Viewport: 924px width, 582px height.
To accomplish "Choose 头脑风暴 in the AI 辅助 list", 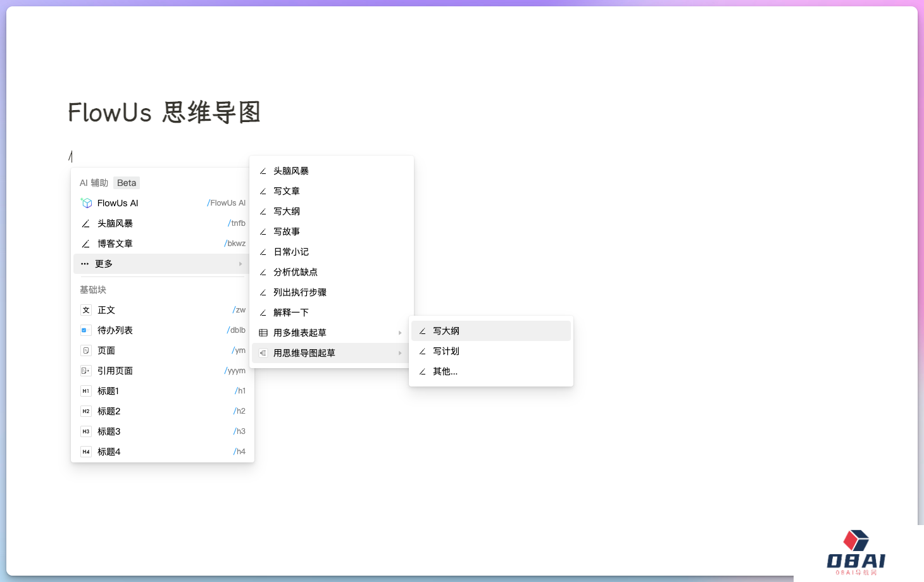I will (x=163, y=223).
